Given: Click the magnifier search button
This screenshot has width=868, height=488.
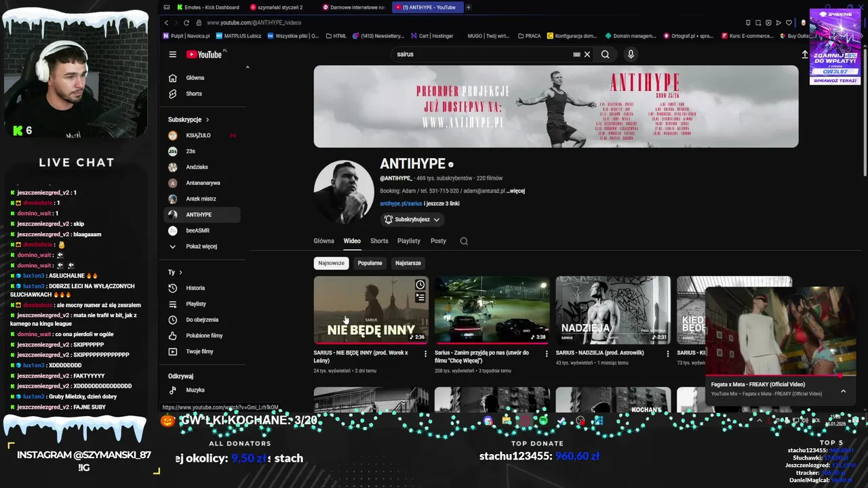Looking at the screenshot, I should (x=605, y=54).
